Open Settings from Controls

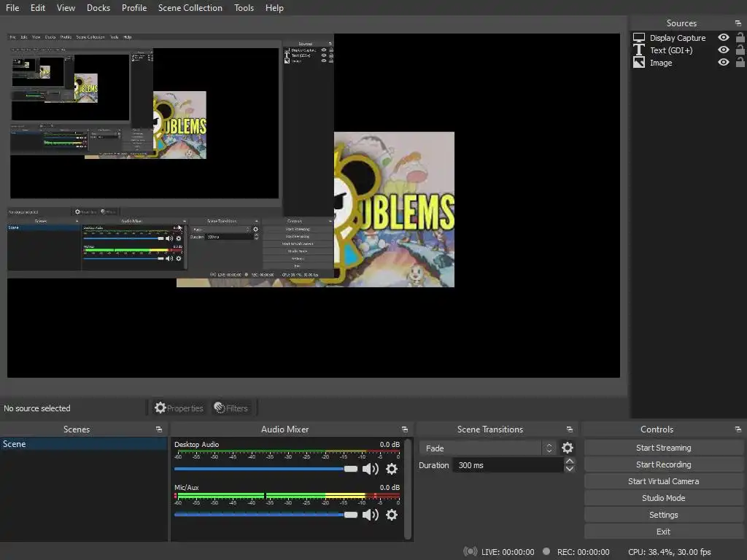[664, 515]
